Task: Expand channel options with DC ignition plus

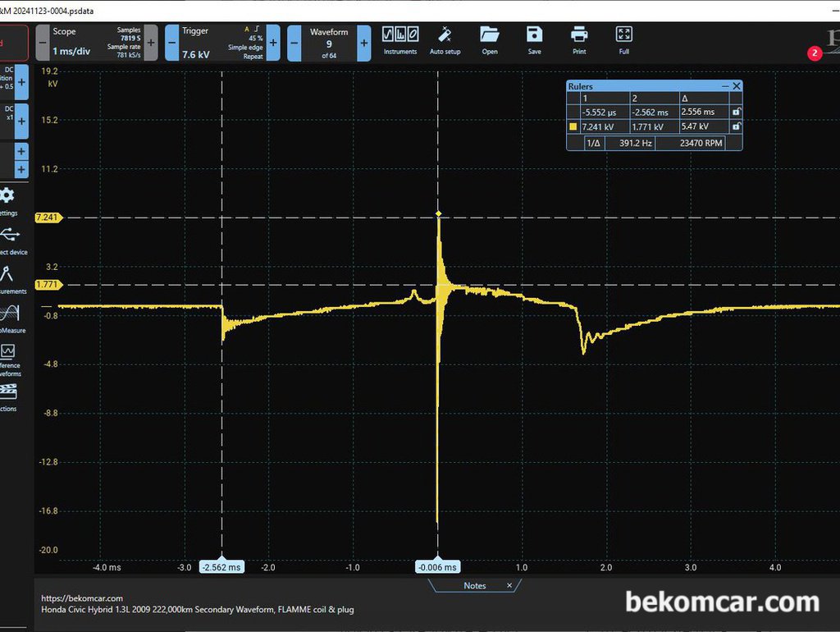Action: [x=21, y=82]
